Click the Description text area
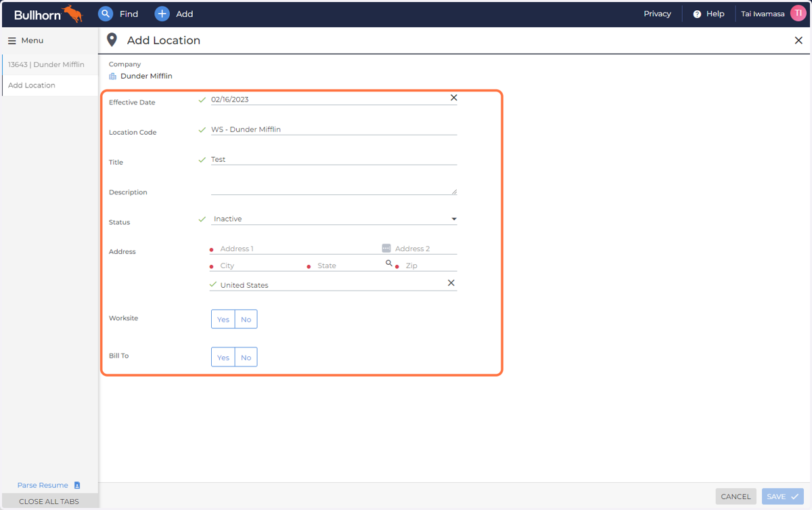 point(334,188)
